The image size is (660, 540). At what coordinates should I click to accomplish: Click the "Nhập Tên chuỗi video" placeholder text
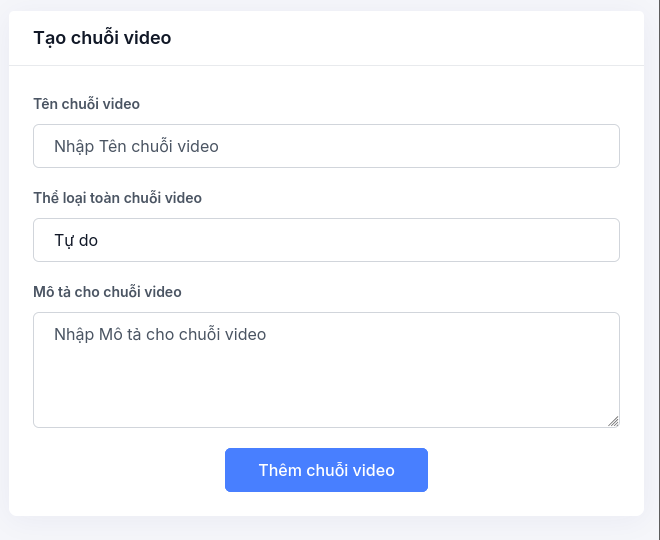point(136,146)
